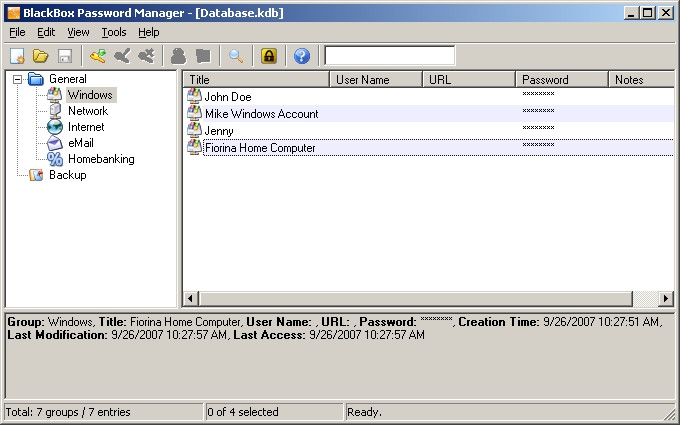Select the Backup group in tree
The image size is (680, 425).
68,175
